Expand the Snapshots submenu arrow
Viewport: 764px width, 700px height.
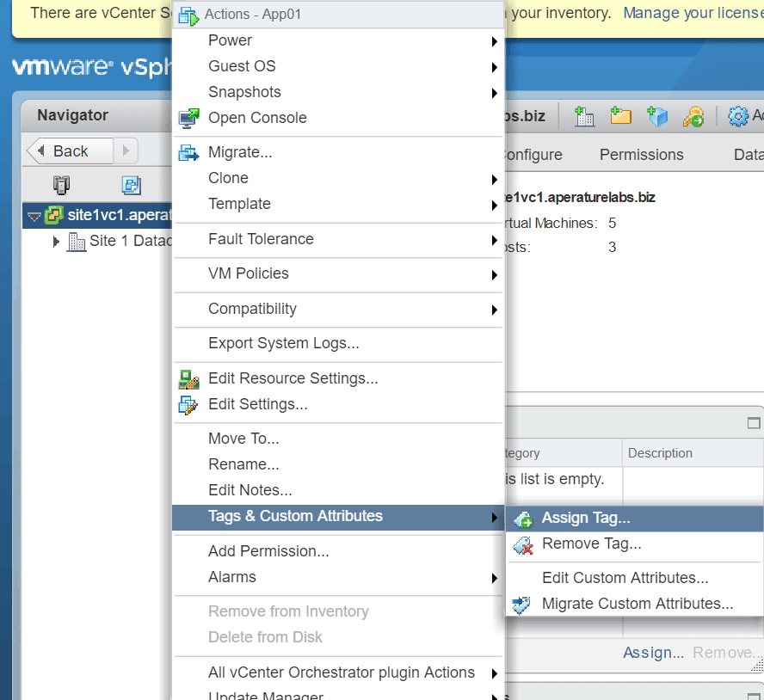(x=494, y=93)
